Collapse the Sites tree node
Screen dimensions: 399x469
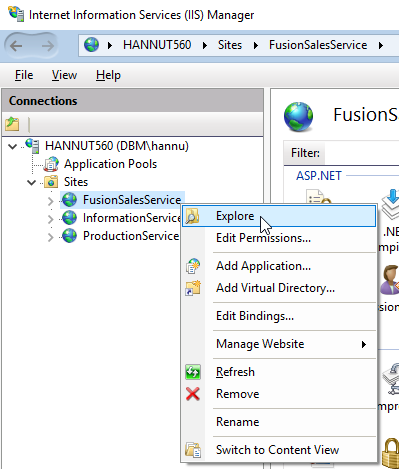[x=31, y=182]
